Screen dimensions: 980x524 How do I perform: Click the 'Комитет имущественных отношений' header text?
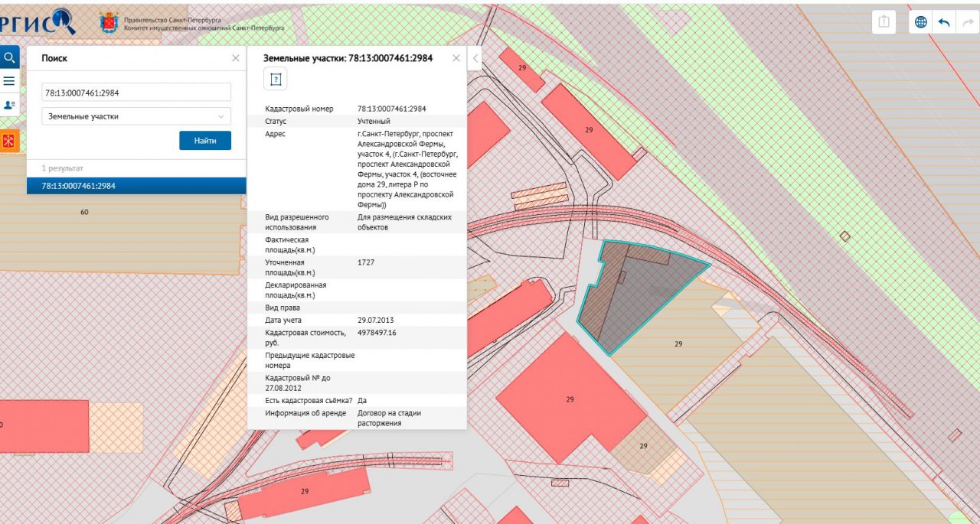[204, 28]
